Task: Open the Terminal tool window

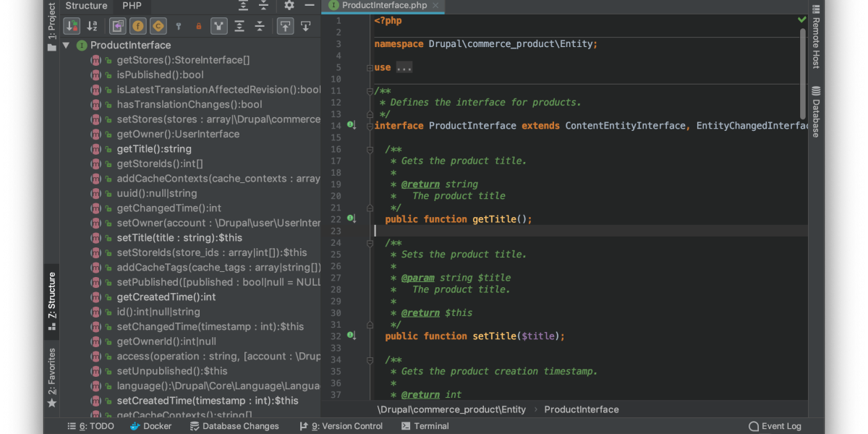Action: [425, 426]
